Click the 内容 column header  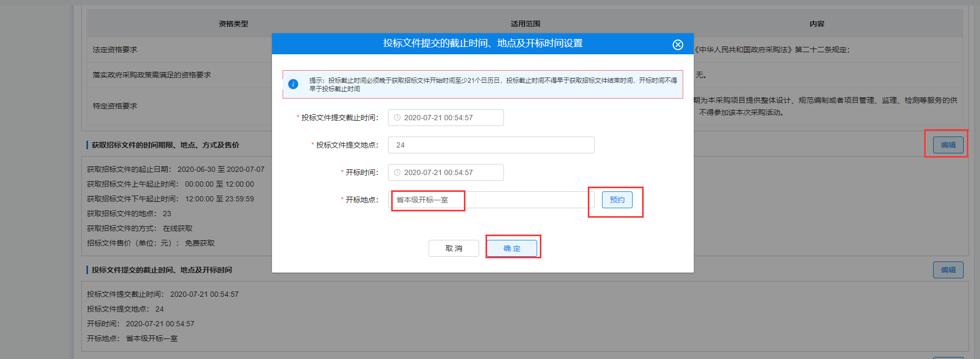pyautogui.click(x=817, y=24)
